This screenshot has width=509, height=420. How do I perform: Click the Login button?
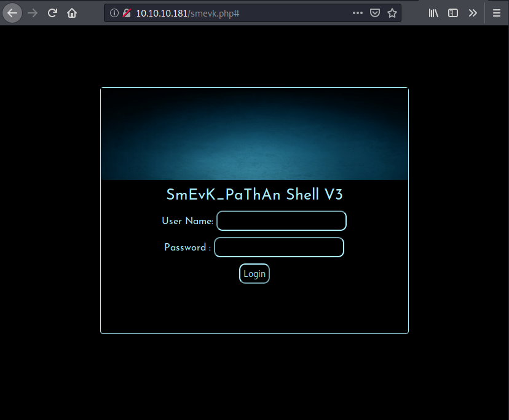(x=254, y=273)
